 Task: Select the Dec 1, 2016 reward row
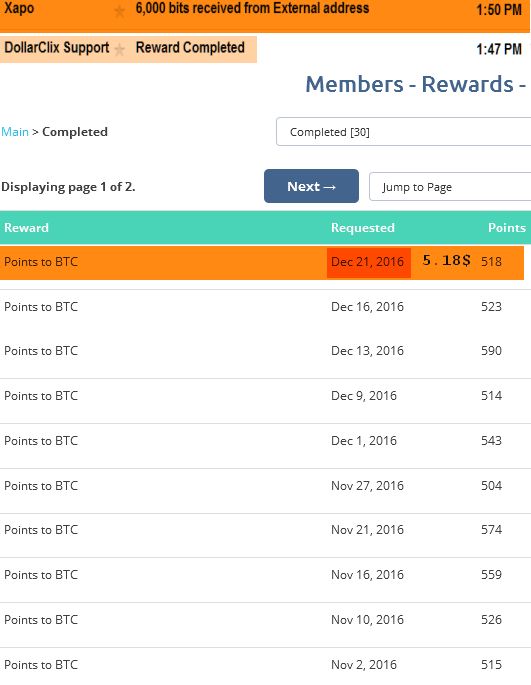pyautogui.click(x=265, y=441)
